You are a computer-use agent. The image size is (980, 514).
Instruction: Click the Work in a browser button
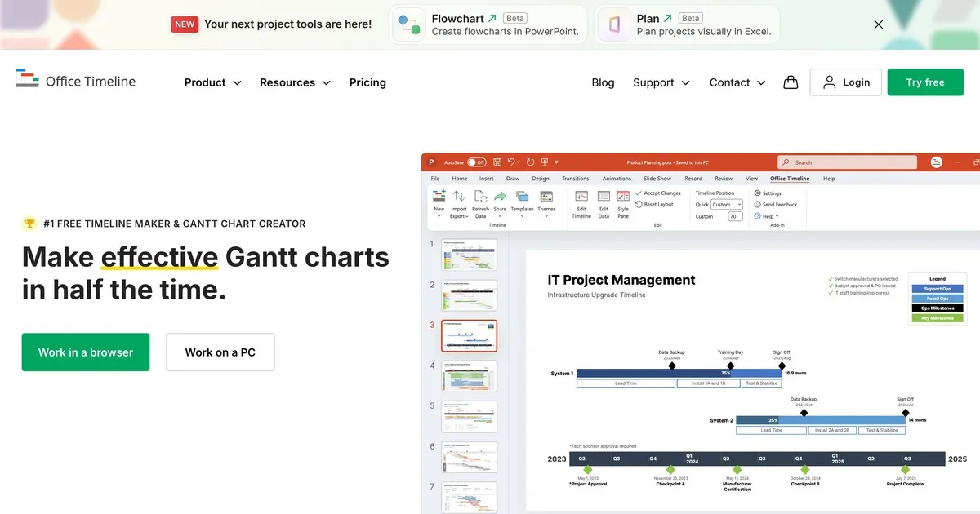click(x=85, y=352)
